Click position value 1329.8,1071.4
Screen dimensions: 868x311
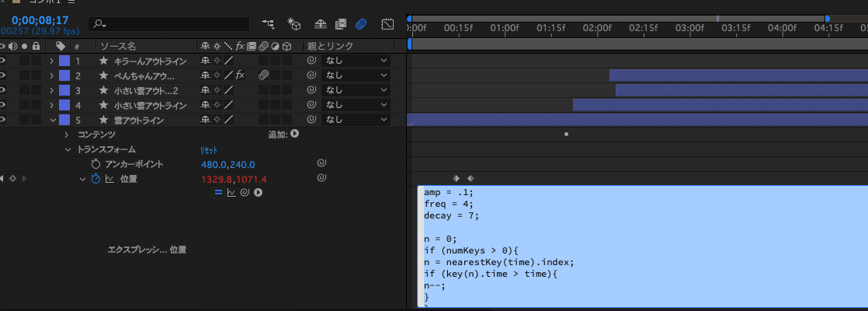tap(234, 179)
